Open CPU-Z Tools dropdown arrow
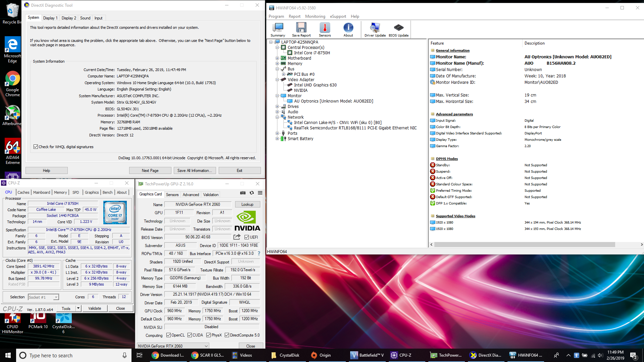The image size is (644, 362). pos(78,308)
